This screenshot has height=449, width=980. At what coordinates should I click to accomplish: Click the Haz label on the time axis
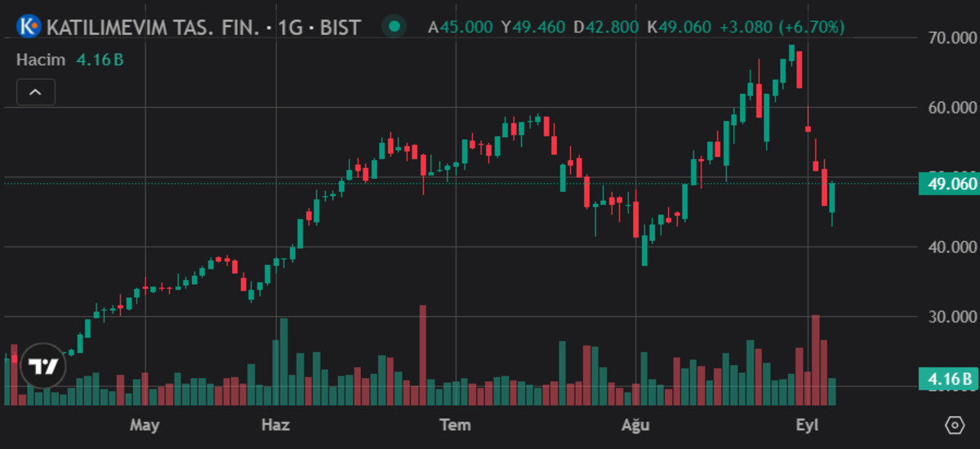point(275,425)
